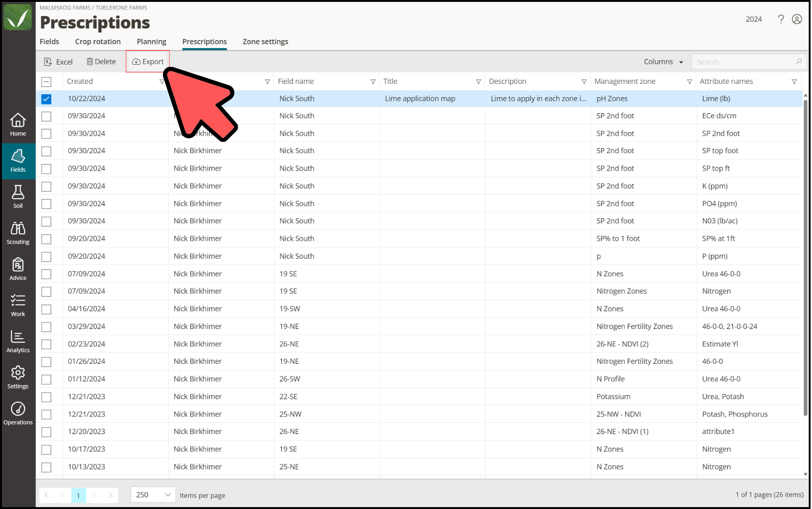Click the '10/13/2023' created date cell

tap(87, 467)
